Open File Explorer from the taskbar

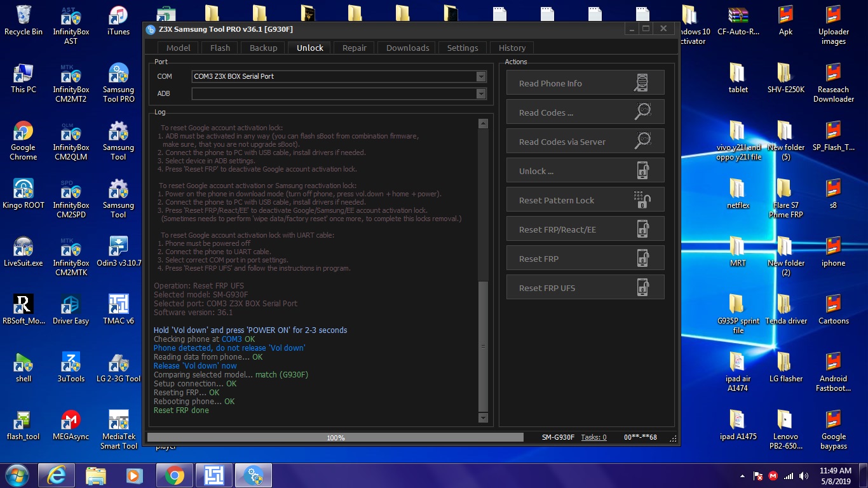point(96,475)
